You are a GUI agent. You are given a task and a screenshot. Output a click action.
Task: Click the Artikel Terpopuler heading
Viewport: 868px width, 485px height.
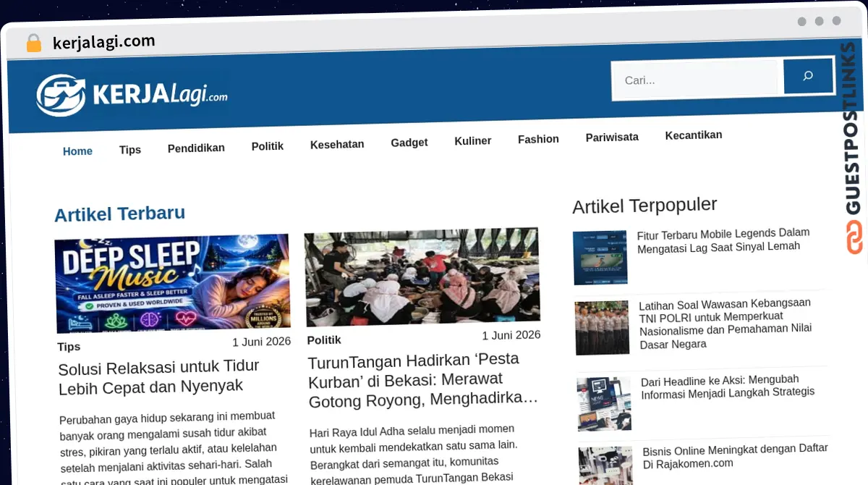pos(644,206)
